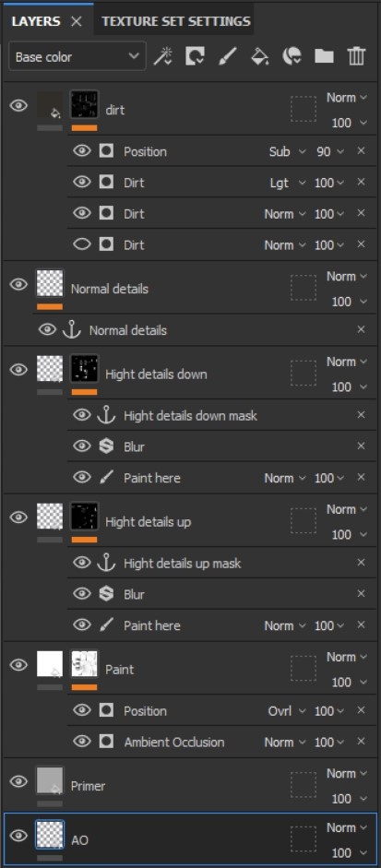The image size is (381, 868).
Task: Open the Sub blend mode dropdown on Position
Action: click(287, 151)
